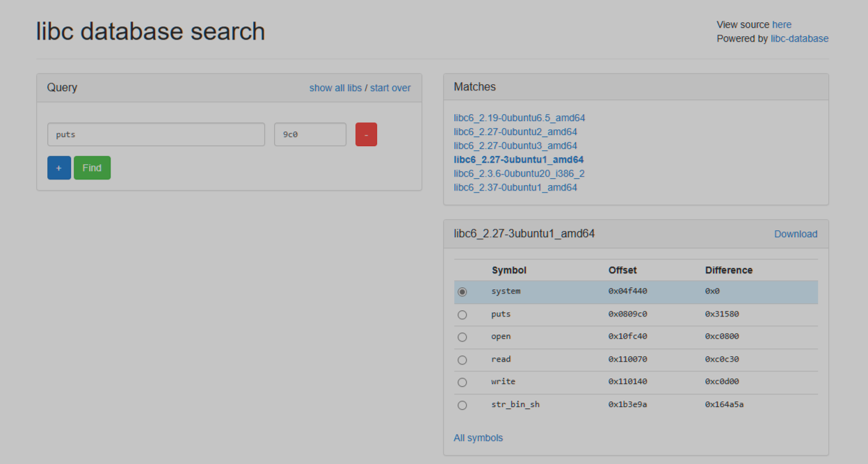This screenshot has width=868, height=464.
Task: Open match libc6_2.27-0ubuntu2_amd64
Action: 515,131
